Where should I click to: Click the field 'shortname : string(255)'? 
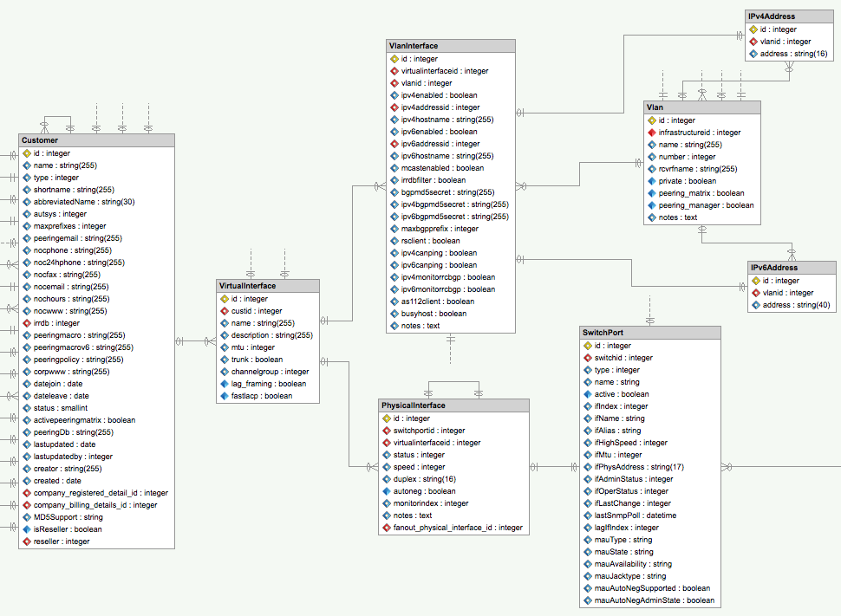coord(74,190)
